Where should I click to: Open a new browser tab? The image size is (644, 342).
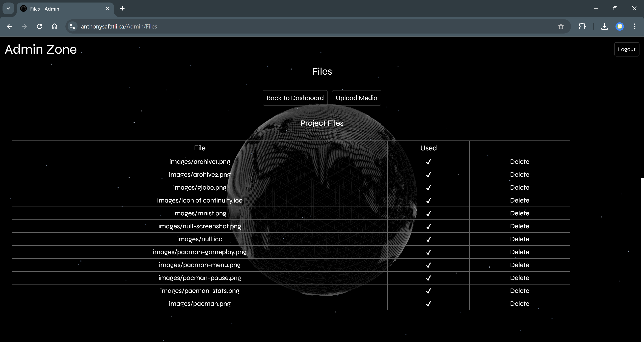pyautogui.click(x=122, y=8)
